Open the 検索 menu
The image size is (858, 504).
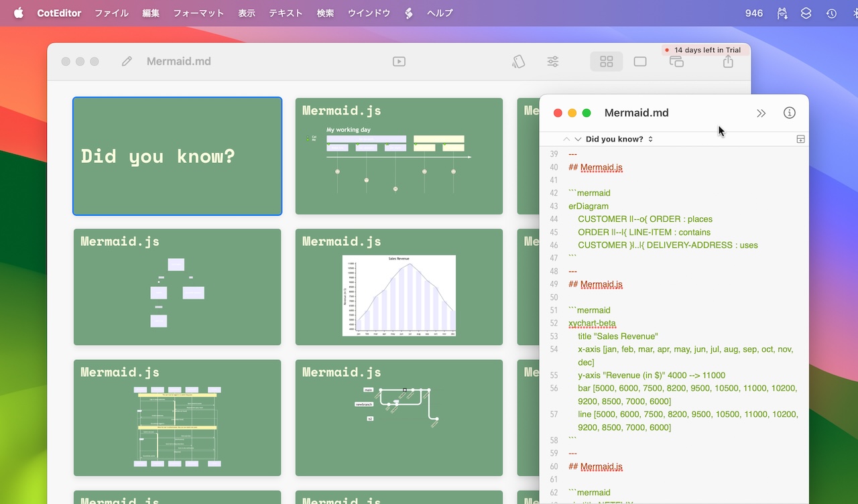[325, 13]
